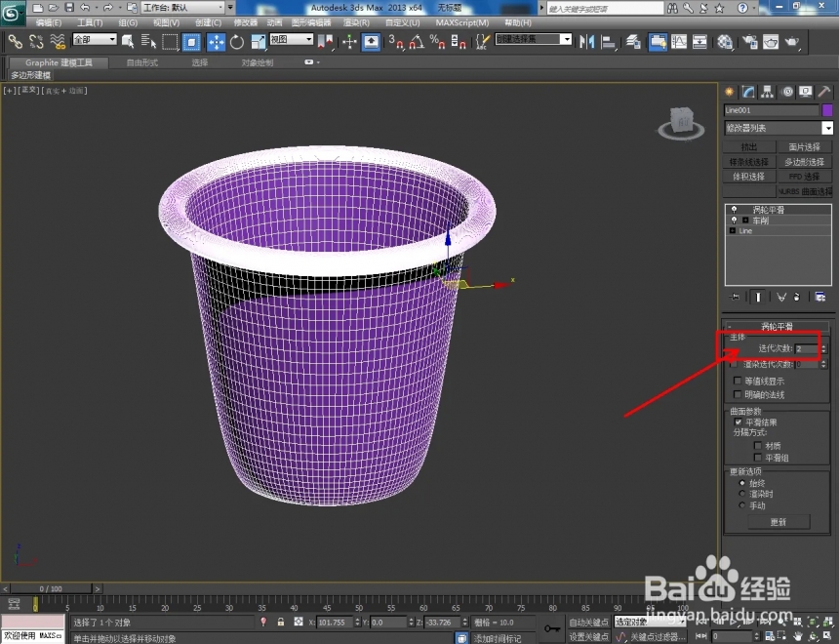Undo the last action in quick access bar
The width and height of the screenshot is (839, 644).
85,8
